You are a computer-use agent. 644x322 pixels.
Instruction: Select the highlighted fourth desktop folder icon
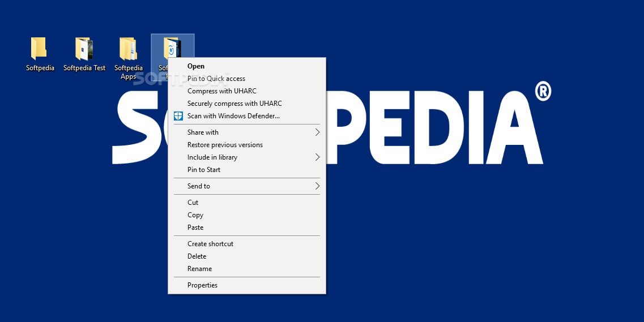(x=173, y=47)
